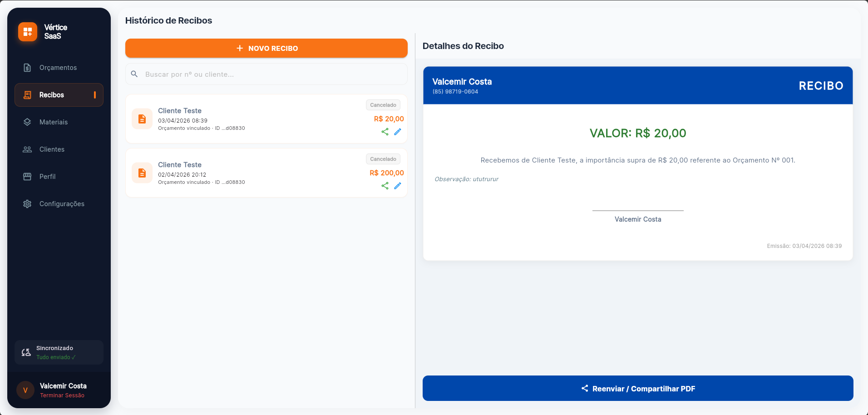Screen dimensions: 868x415
Task: Click Observação: ututrurur note
Action: tap(467, 179)
